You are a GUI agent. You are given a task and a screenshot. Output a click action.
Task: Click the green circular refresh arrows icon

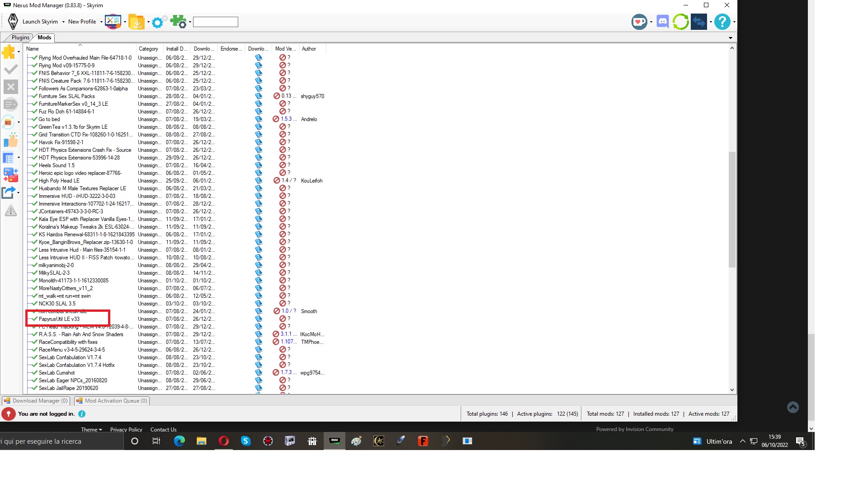coord(680,21)
